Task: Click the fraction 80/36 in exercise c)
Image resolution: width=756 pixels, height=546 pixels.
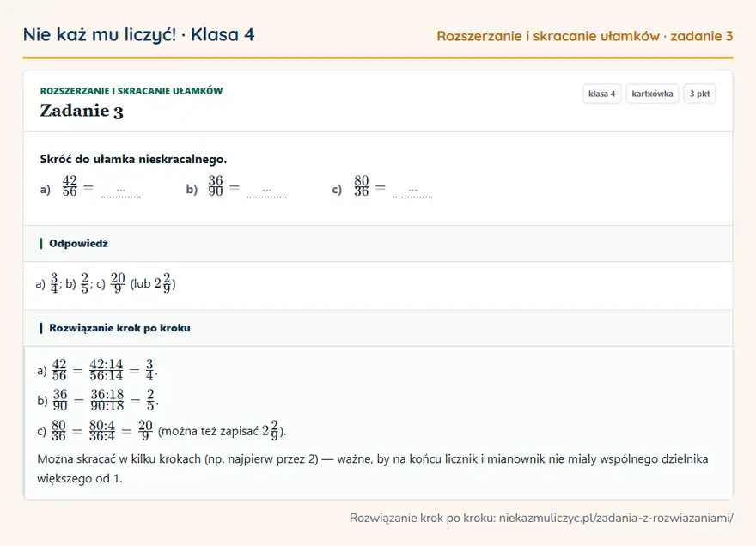Action: pos(362,186)
